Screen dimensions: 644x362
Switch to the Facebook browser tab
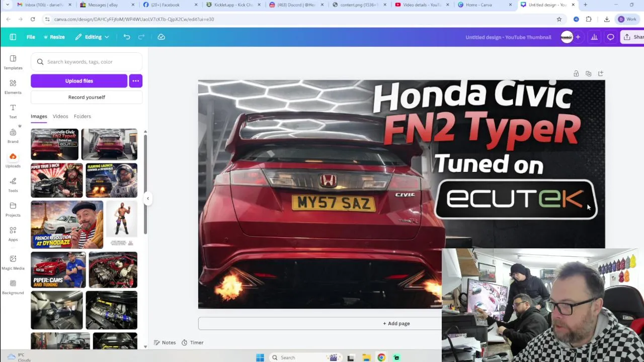pyautogui.click(x=164, y=5)
